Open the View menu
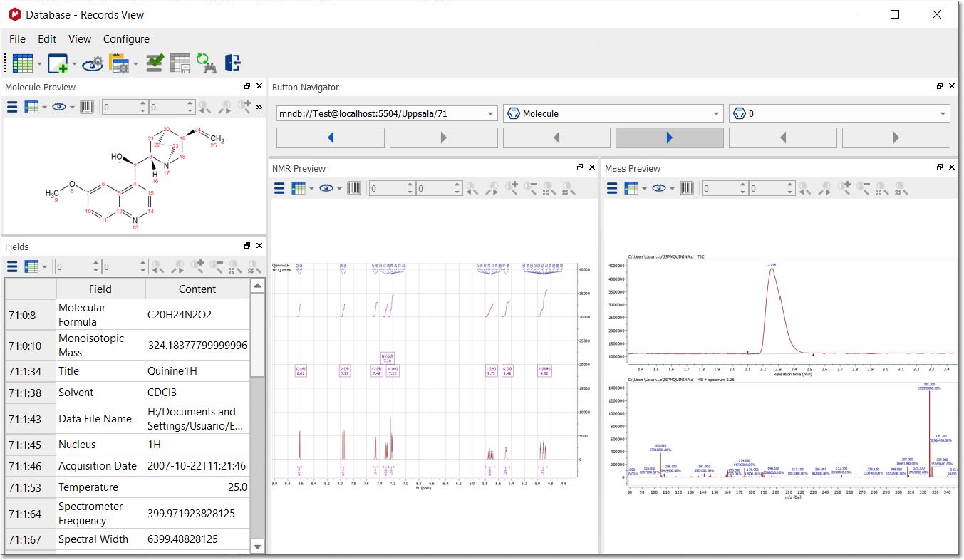Image resolution: width=964 pixels, height=560 pixels. [80, 39]
